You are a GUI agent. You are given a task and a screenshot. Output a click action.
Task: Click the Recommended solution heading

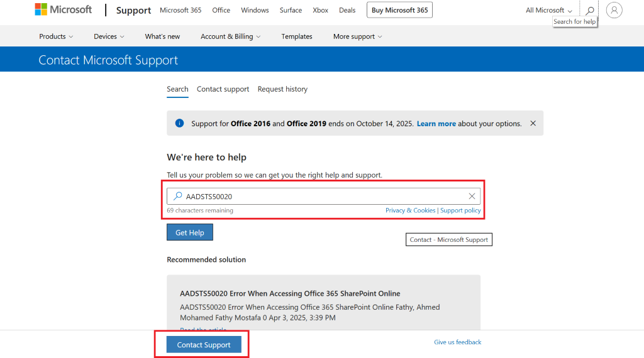click(x=206, y=259)
